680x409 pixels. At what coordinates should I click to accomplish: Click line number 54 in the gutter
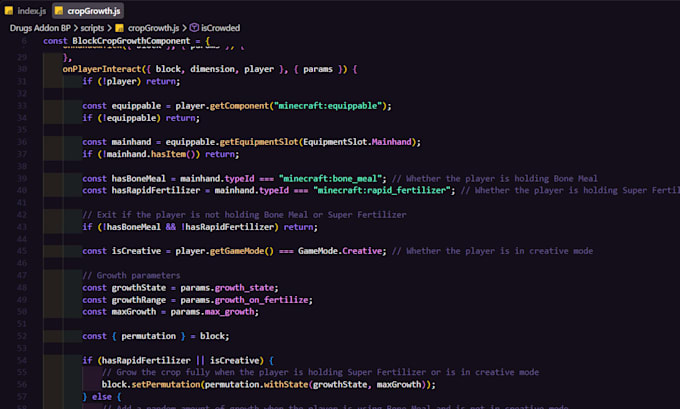[23, 360]
